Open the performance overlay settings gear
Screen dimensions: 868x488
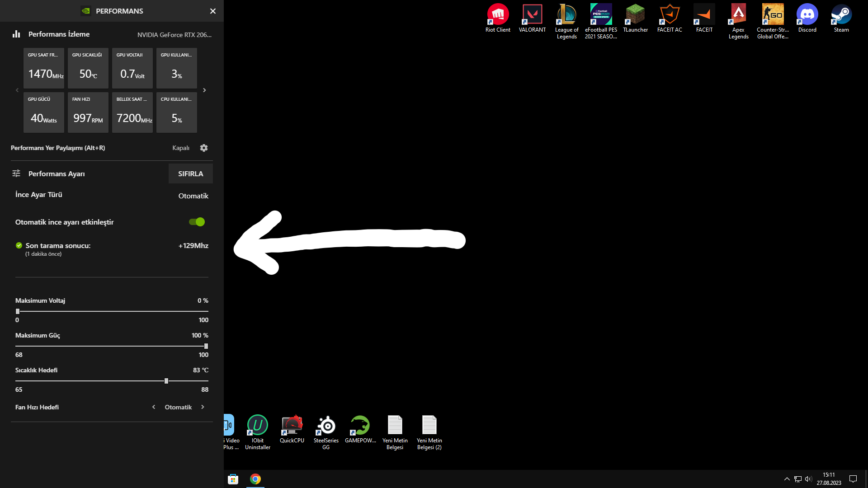[x=204, y=148]
